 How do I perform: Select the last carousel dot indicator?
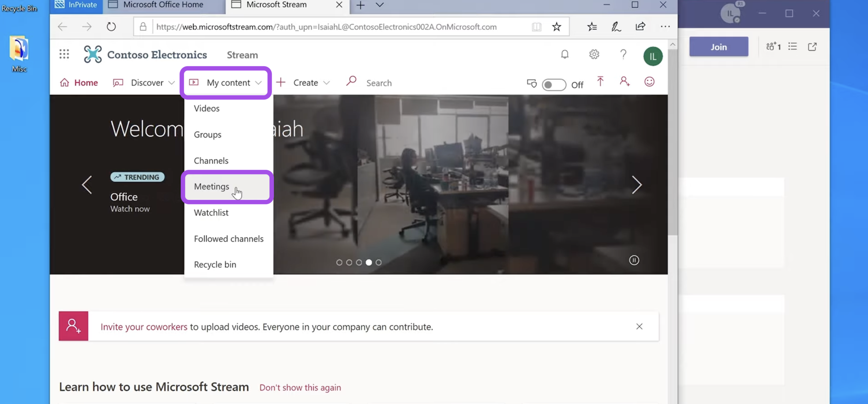378,262
